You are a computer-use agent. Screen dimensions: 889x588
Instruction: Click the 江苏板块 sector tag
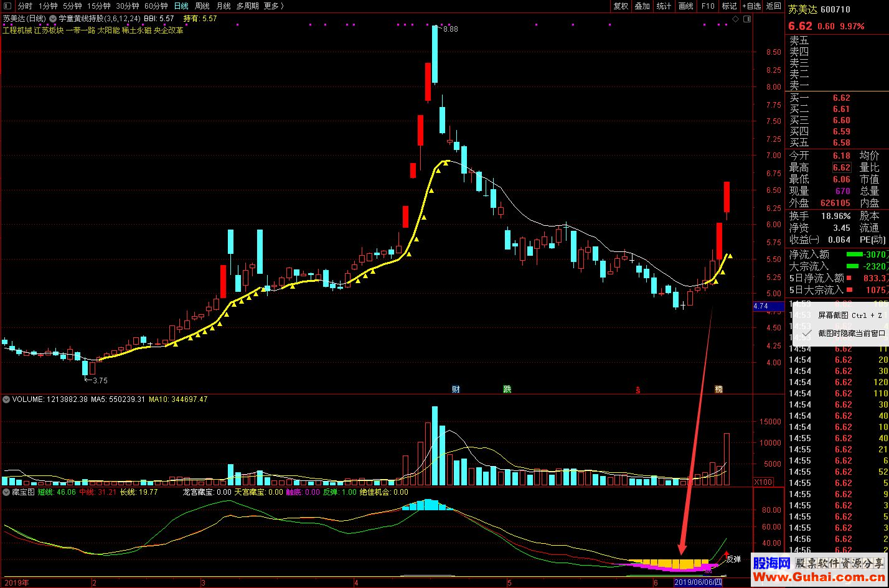click(49, 30)
